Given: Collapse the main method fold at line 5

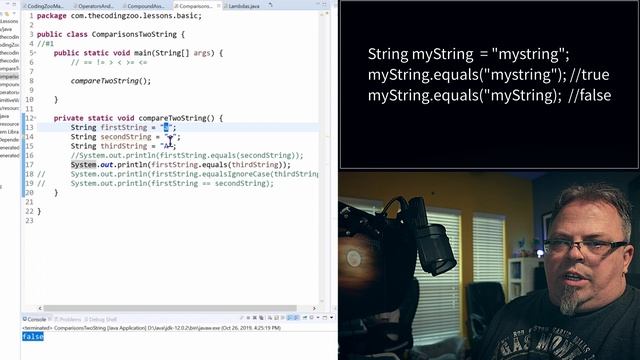Looking at the screenshot, I should pos(35,53).
